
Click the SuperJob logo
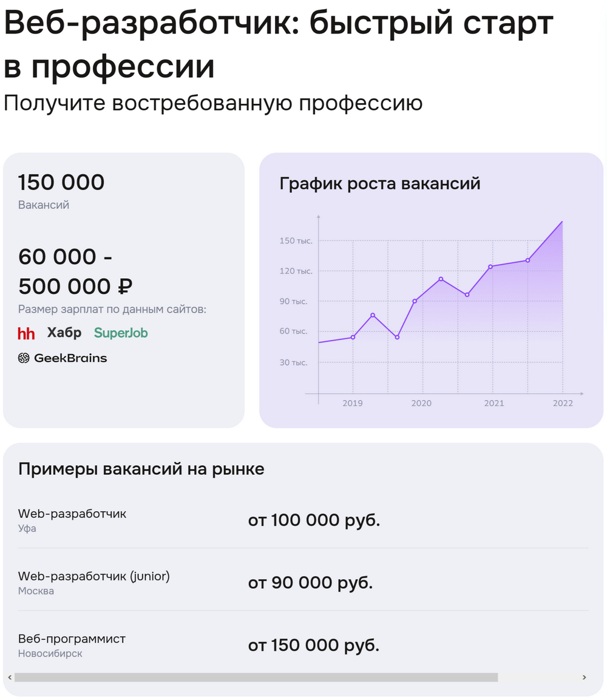(121, 333)
